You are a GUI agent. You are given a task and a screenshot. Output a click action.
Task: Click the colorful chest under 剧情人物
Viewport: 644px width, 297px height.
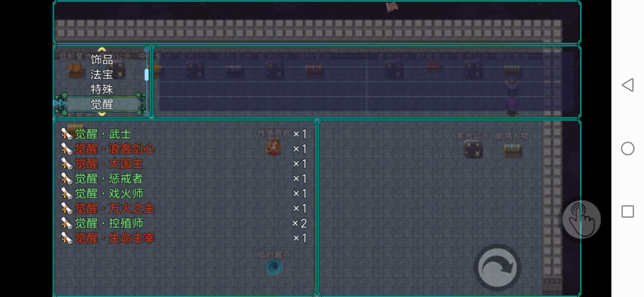pos(512,150)
